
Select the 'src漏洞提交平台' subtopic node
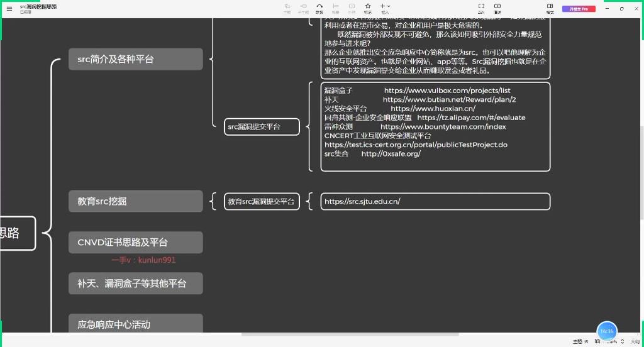click(x=262, y=127)
